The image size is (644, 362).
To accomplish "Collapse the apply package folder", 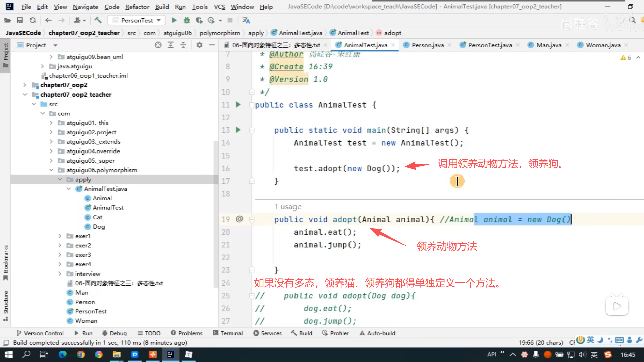I will point(60,179).
